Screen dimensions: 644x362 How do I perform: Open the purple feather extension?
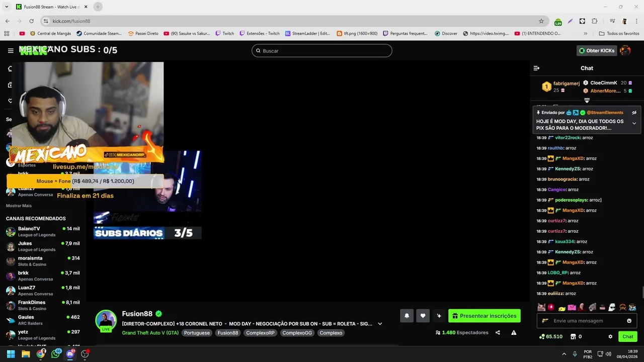click(570, 21)
